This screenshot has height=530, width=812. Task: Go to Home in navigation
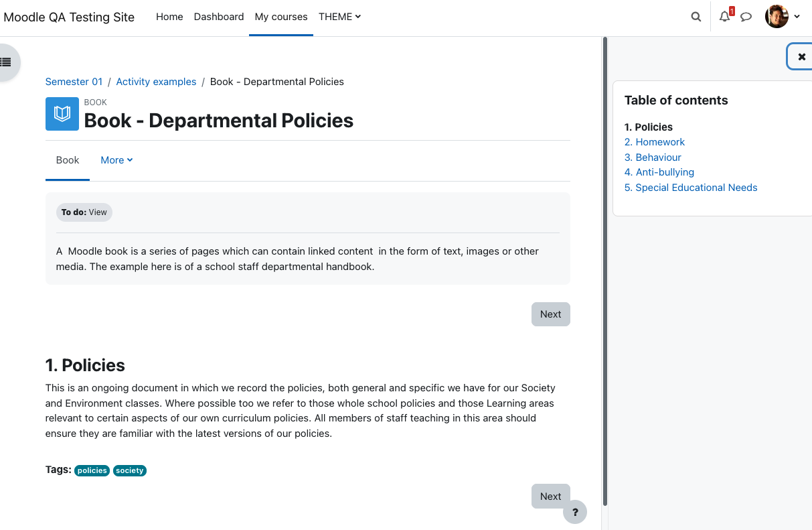tap(169, 17)
